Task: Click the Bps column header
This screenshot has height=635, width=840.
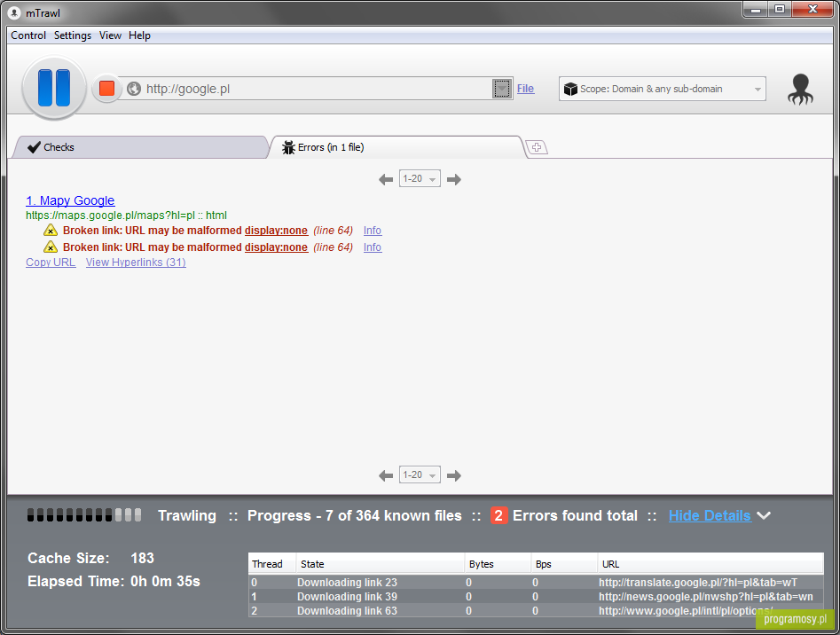Action: pos(564,564)
